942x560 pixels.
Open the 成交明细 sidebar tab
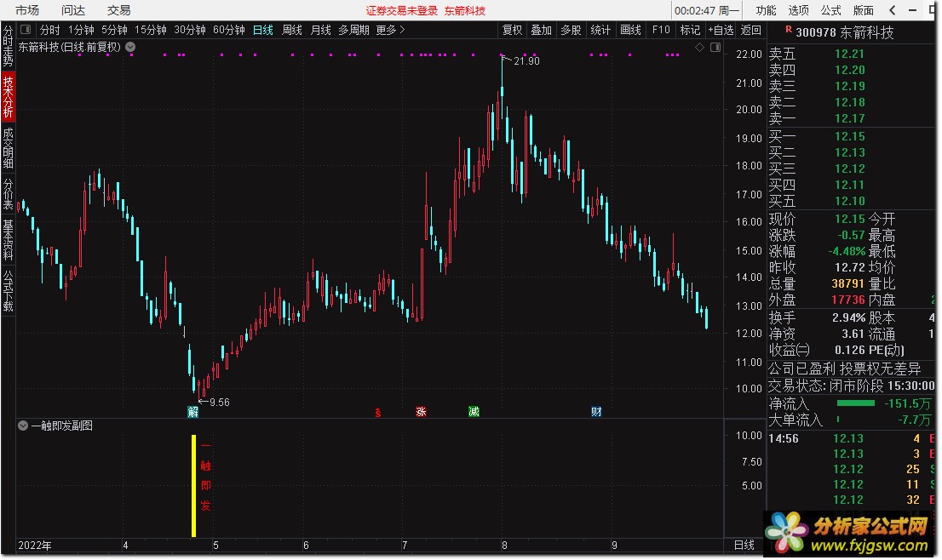pyautogui.click(x=8, y=147)
